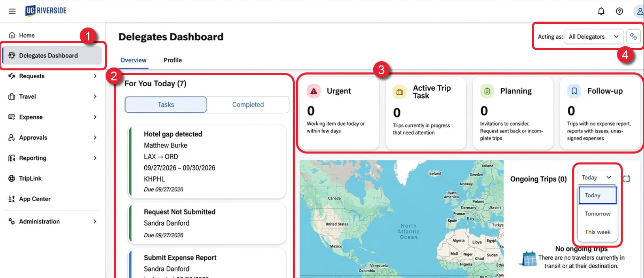
Task: Click the Travel suitcase icon in sidebar
Action: [x=12, y=96]
